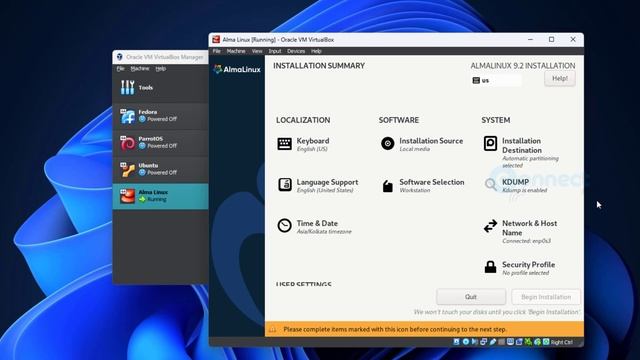640x360 pixels.
Task: Open Devices menu in VM window
Action: coord(296,51)
